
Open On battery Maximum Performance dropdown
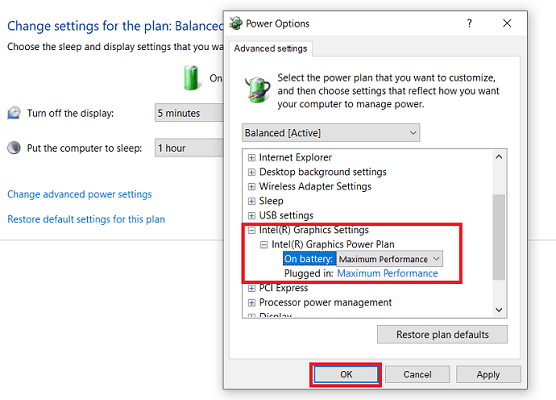pos(389,259)
